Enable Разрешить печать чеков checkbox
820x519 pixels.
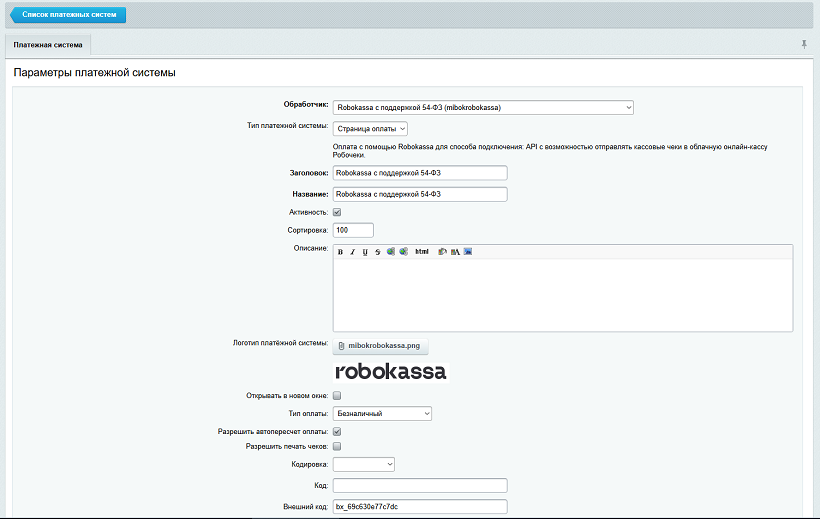(337, 446)
